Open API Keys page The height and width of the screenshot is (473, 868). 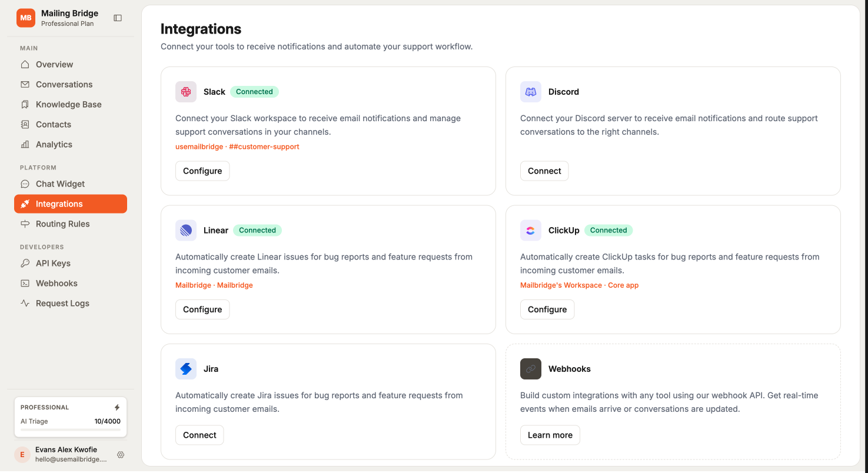(x=71, y=263)
